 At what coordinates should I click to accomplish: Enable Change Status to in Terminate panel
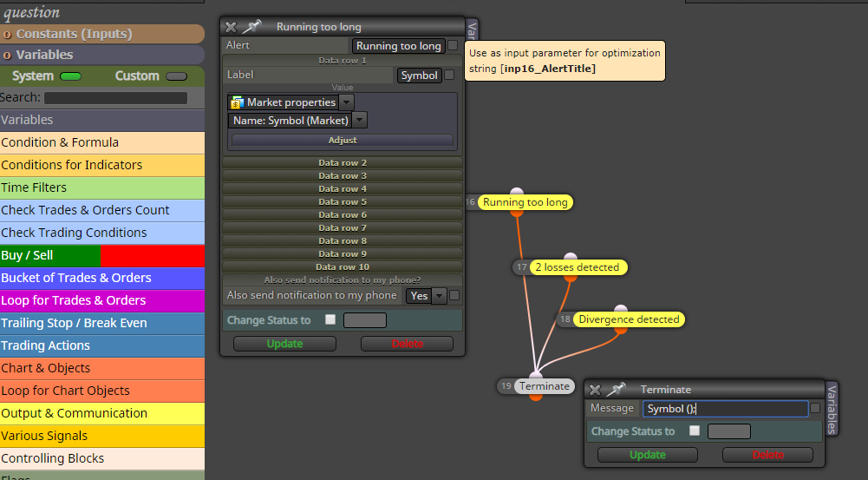point(695,431)
